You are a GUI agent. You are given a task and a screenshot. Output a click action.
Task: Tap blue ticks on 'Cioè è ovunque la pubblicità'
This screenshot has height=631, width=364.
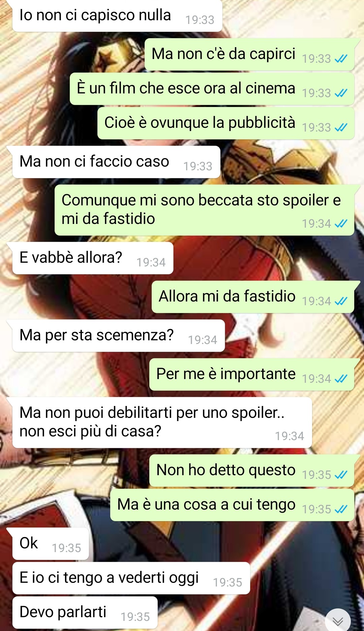[341, 128]
